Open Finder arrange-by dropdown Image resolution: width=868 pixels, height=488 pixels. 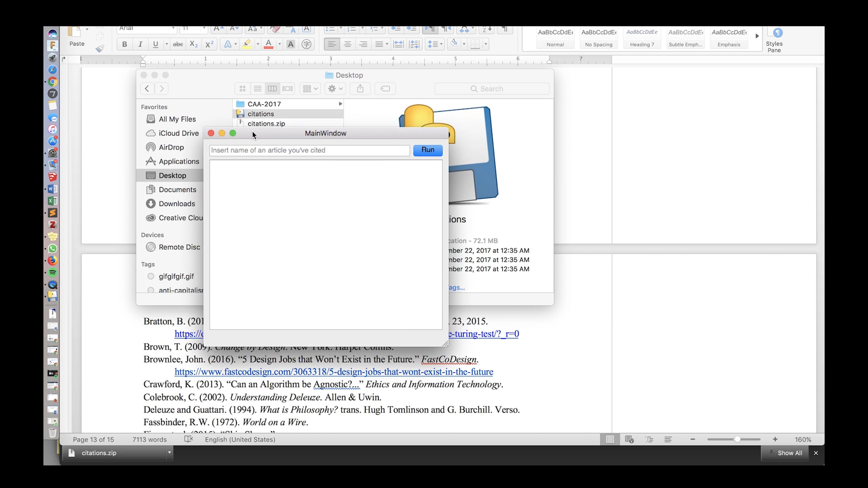(x=310, y=89)
